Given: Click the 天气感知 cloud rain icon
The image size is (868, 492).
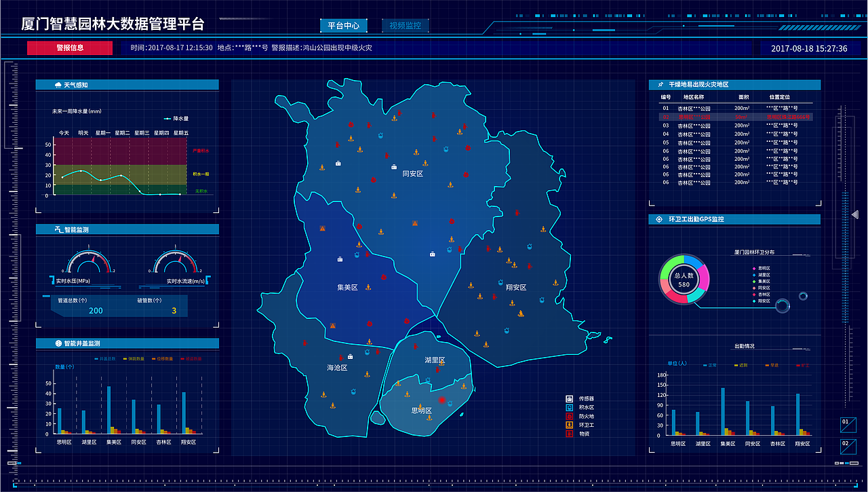Looking at the screenshot, I should [x=58, y=85].
